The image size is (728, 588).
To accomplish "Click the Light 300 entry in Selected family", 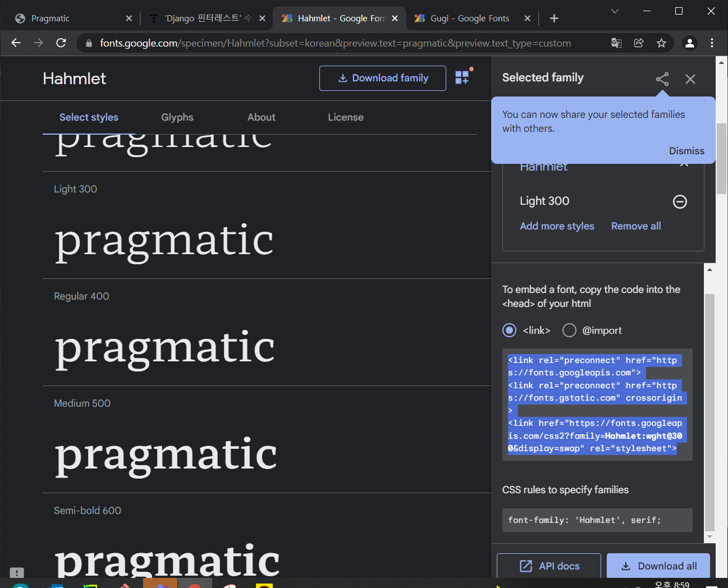I will point(544,201).
